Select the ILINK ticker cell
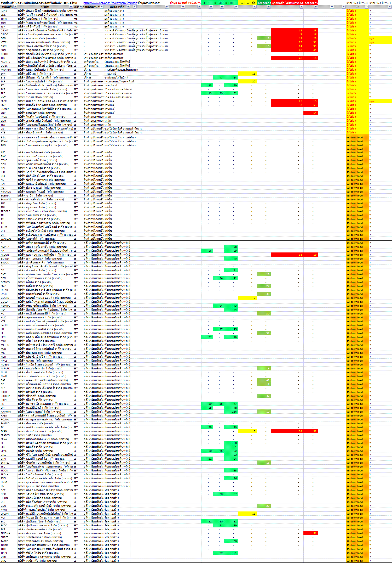392x563 pixels. pos(9,11)
